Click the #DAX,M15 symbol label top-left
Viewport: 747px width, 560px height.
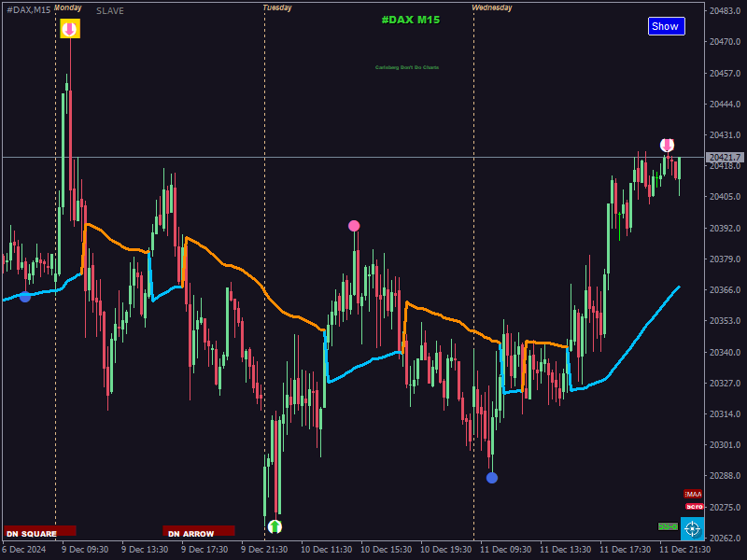coord(29,10)
